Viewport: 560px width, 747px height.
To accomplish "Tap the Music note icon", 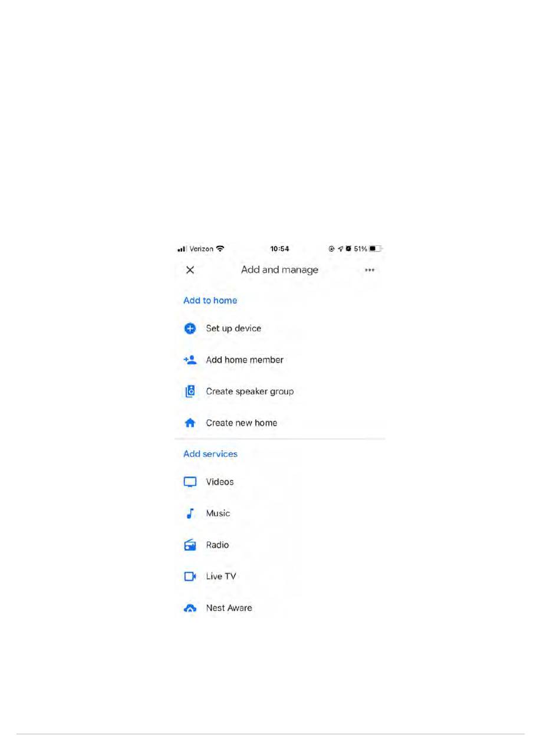I will 190,514.
